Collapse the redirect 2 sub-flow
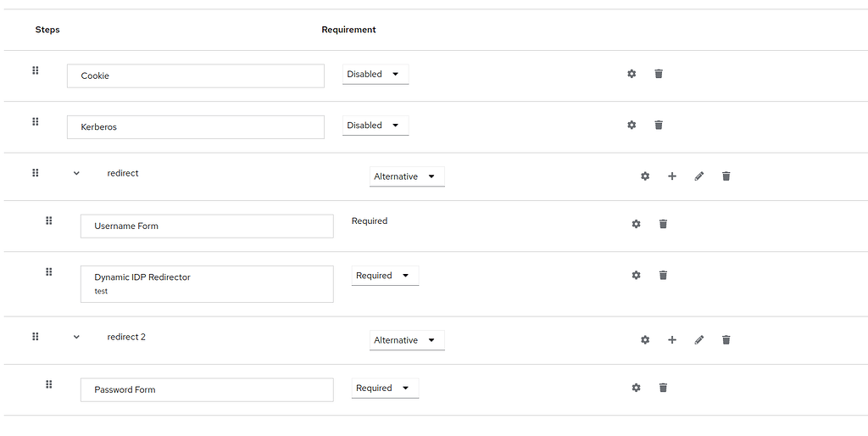This screenshot has width=868, height=436. 76,337
